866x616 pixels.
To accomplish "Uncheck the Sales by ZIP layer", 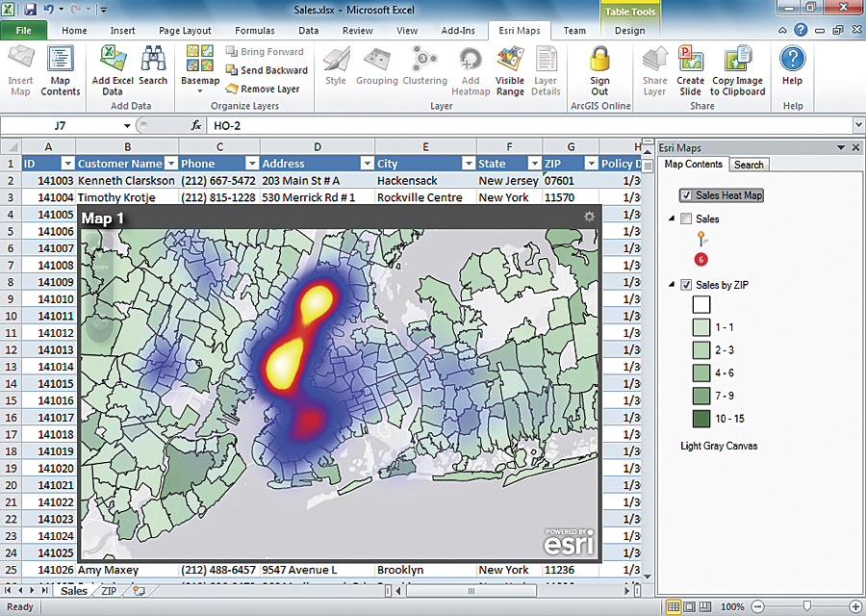I will 688,286.
